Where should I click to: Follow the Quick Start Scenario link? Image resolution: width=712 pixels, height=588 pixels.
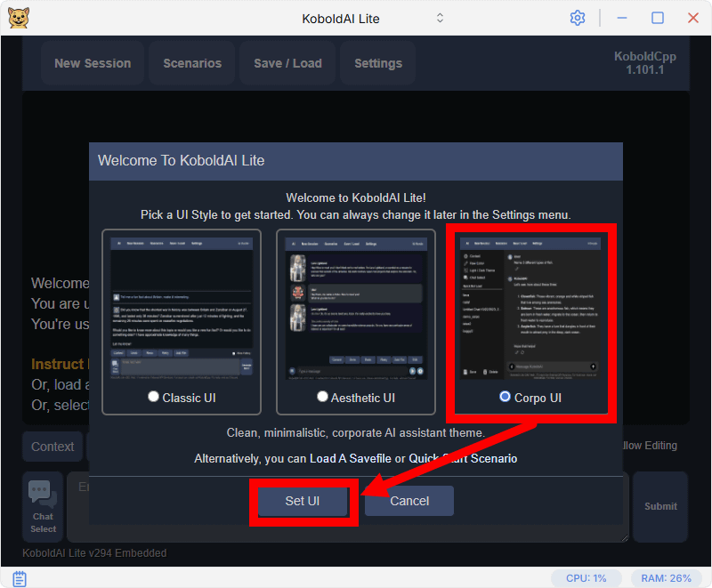pos(463,458)
